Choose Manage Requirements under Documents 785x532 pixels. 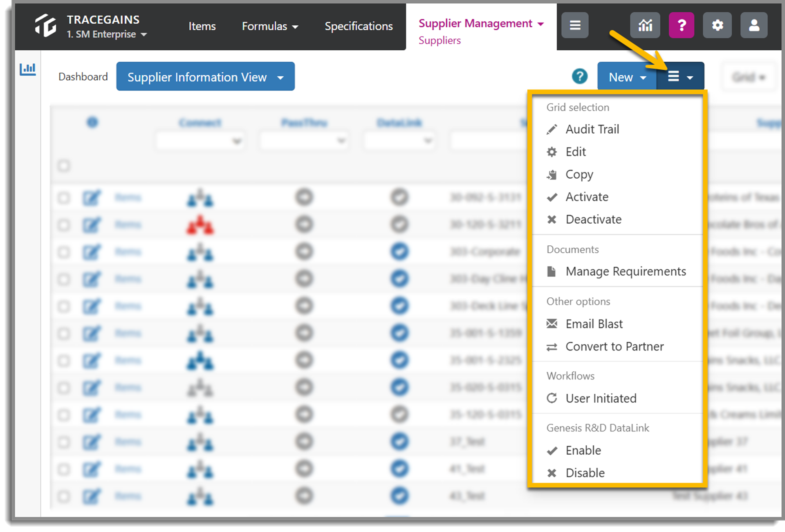pos(626,272)
